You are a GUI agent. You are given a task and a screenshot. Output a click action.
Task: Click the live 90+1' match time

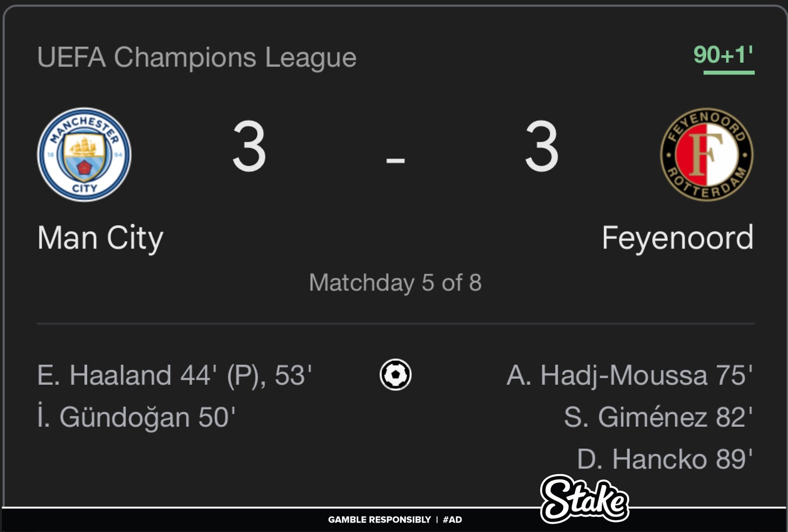pos(723,55)
